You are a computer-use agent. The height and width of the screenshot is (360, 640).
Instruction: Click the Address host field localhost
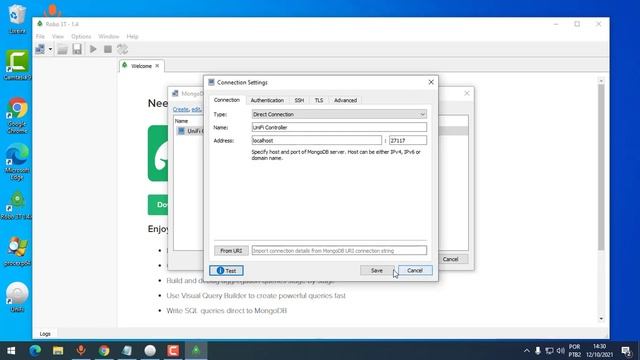(x=317, y=140)
